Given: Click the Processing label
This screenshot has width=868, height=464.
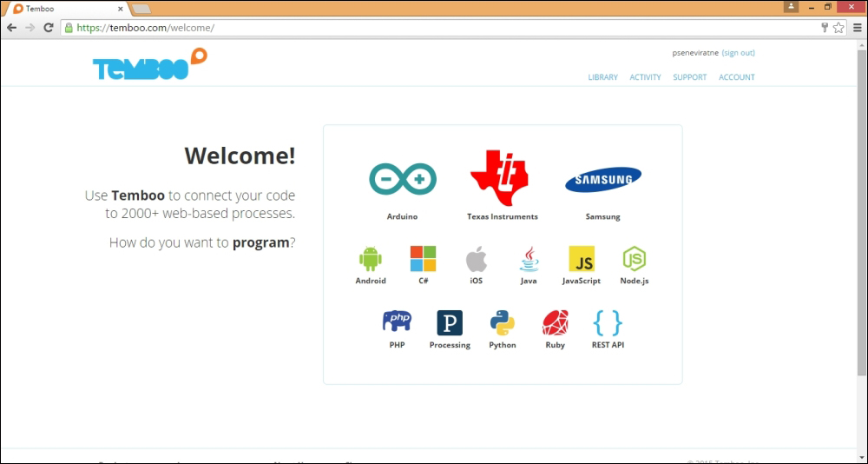Looking at the screenshot, I should click(x=450, y=345).
